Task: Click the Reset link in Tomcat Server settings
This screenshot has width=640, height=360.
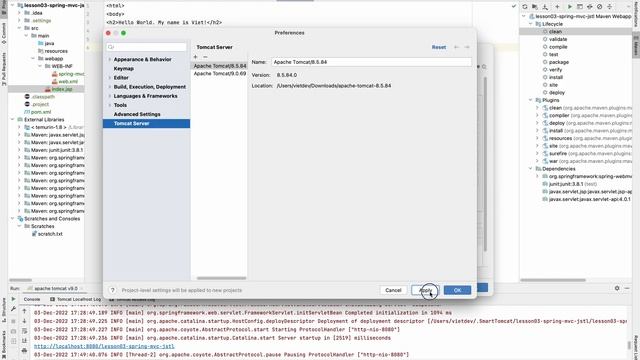Action: tap(439, 47)
